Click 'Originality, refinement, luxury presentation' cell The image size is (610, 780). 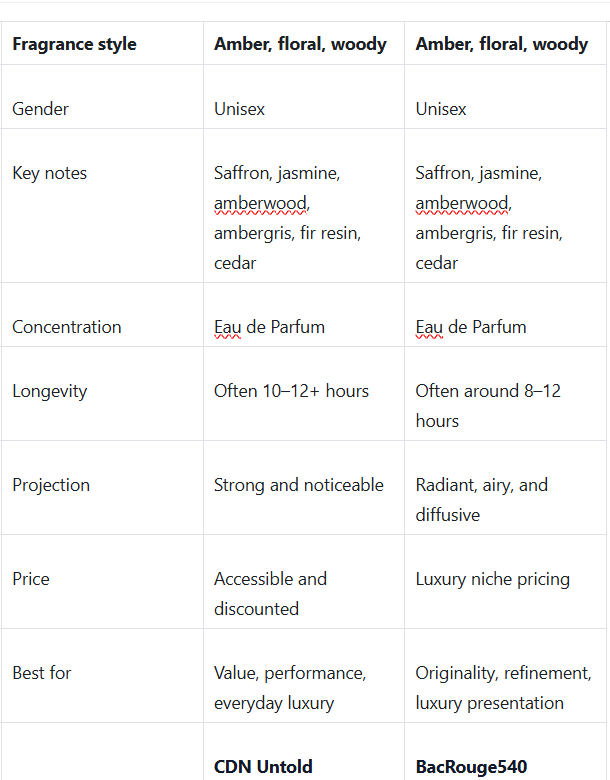point(504,687)
